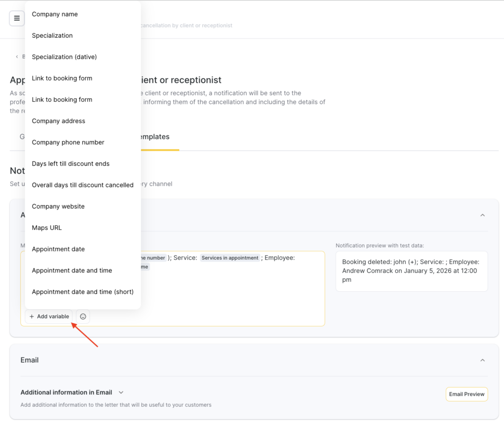
Task: Insert Overall days till discount cancelled
Action: point(83,185)
